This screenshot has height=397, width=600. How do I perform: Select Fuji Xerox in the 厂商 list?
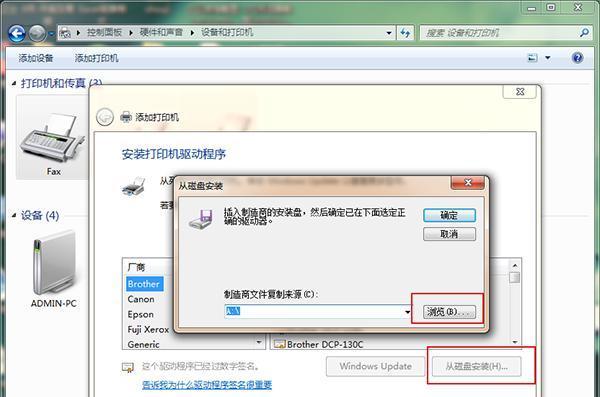tap(148, 329)
